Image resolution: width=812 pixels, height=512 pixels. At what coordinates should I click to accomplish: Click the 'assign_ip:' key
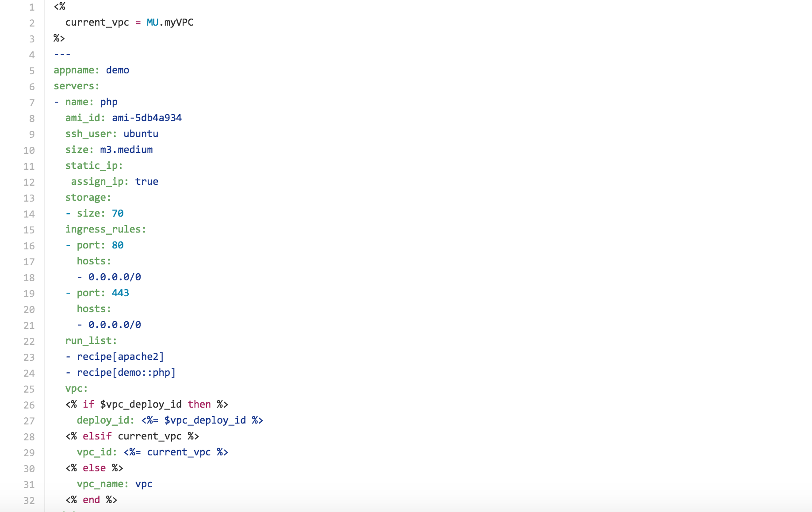100,182
